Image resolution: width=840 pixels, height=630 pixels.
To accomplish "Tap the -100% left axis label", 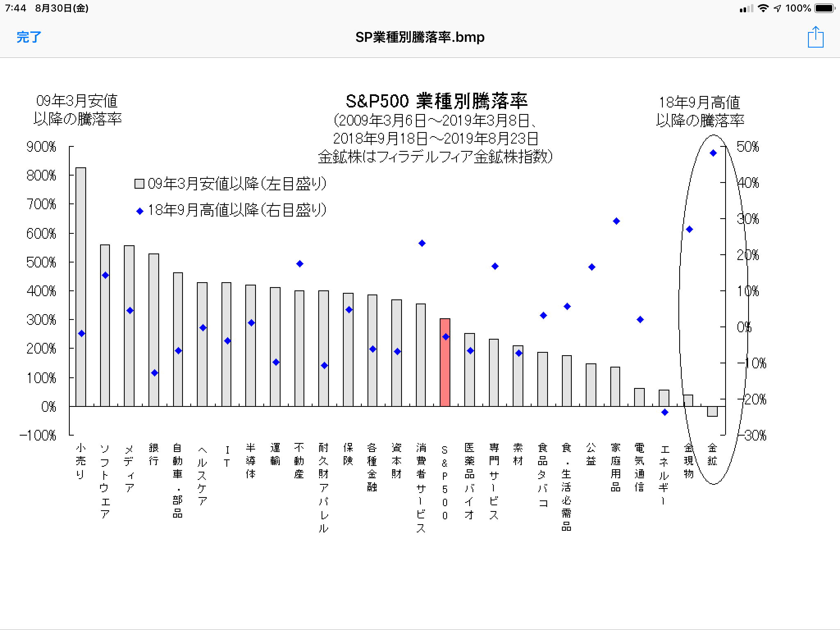I will coord(38,435).
